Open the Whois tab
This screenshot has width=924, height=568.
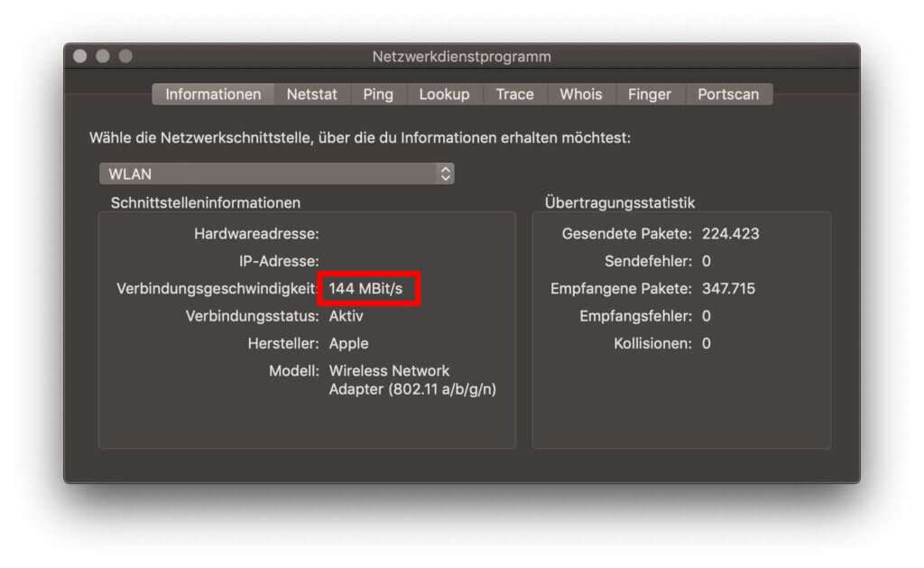(580, 94)
